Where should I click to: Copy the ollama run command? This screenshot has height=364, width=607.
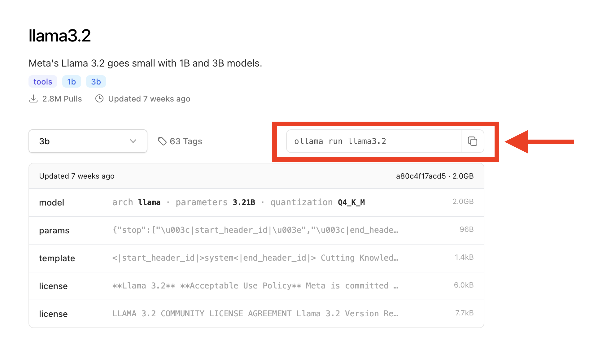point(472,141)
